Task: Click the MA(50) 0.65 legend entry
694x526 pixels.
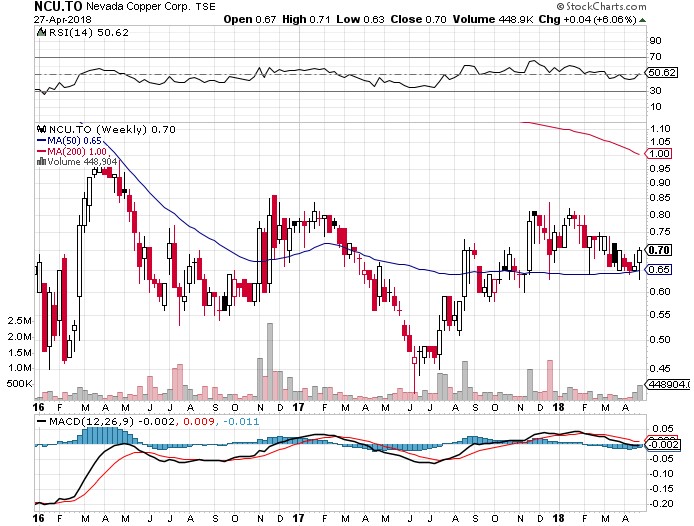Action: pos(69,141)
